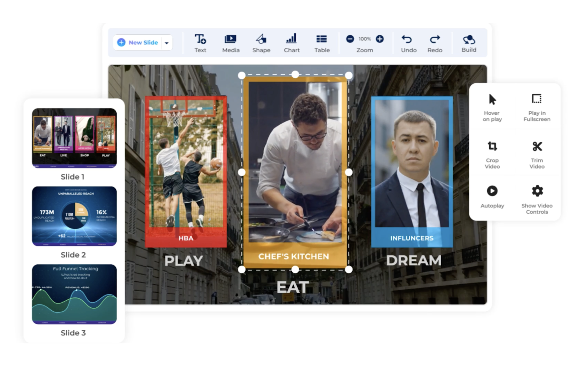Select Crop Video for the kitchen clip
588x379 pixels.
(x=492, y=154)
